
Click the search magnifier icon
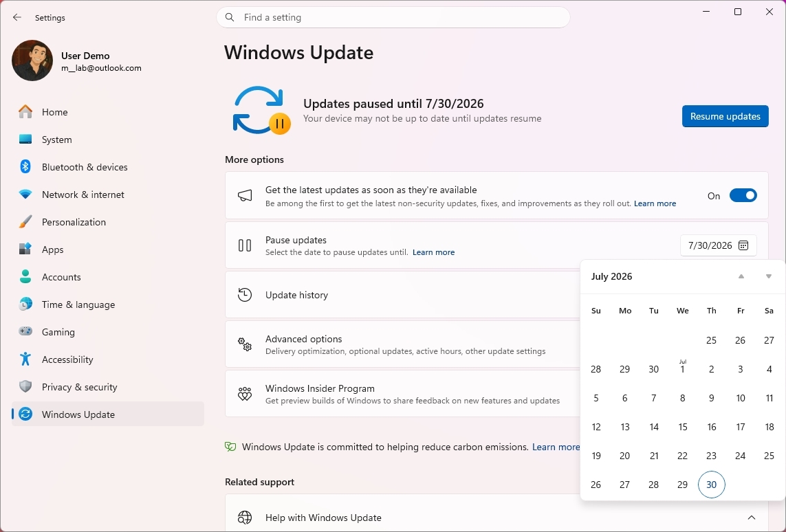pos(230,18)
